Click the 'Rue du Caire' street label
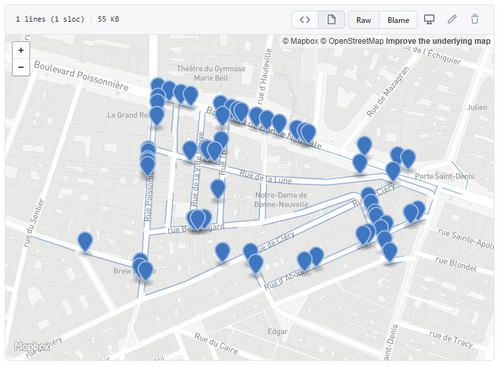 pos(216,343)
